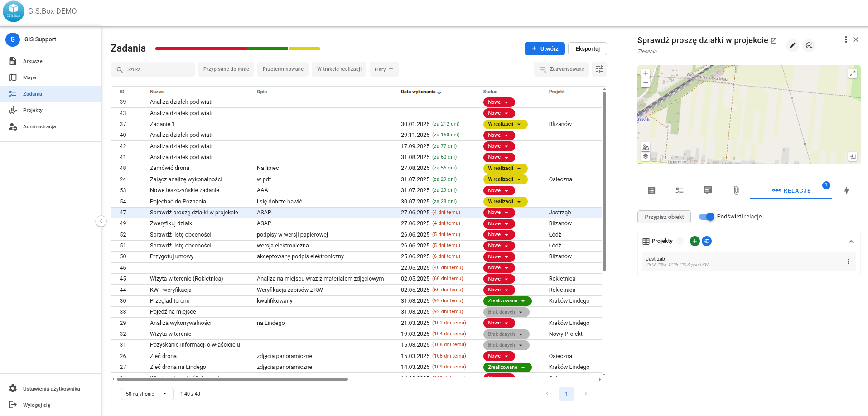The height and width of the screenshot is (416, 868).
Task: Open the map layers icon
Action: coord(646,156)
